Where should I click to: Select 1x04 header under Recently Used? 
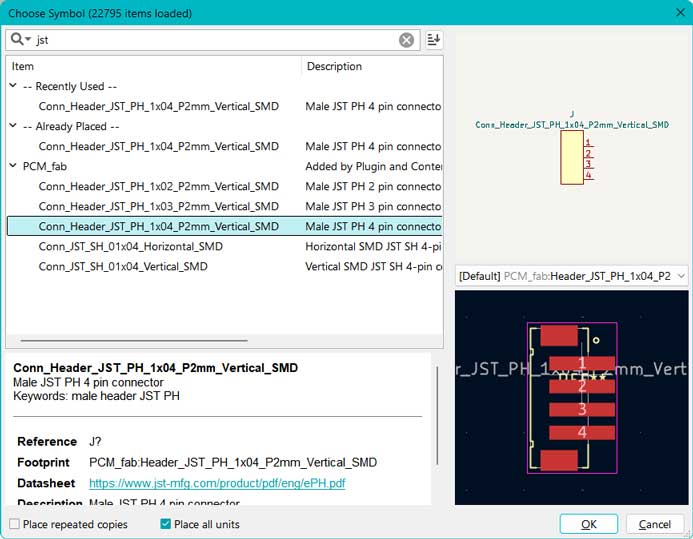(x=225, y=106)
